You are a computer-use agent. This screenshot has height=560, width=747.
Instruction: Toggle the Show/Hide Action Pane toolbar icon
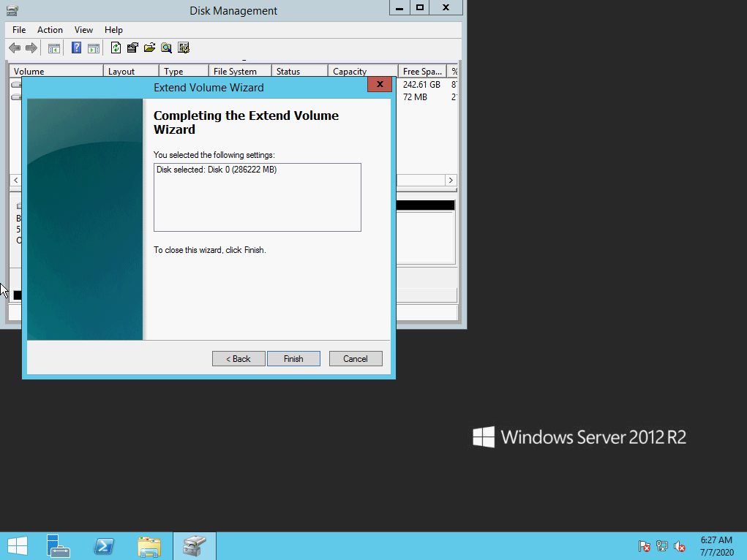[94, 48]
